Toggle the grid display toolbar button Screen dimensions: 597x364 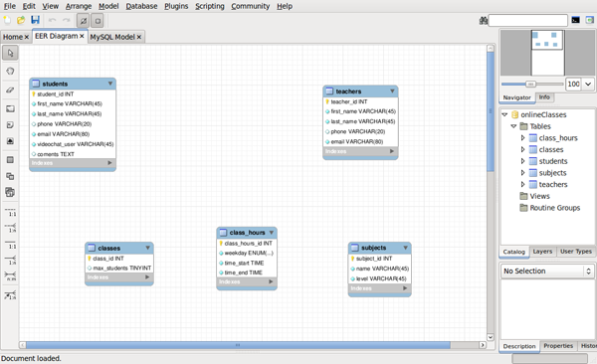pyautogui.click(x=83, y=21)
